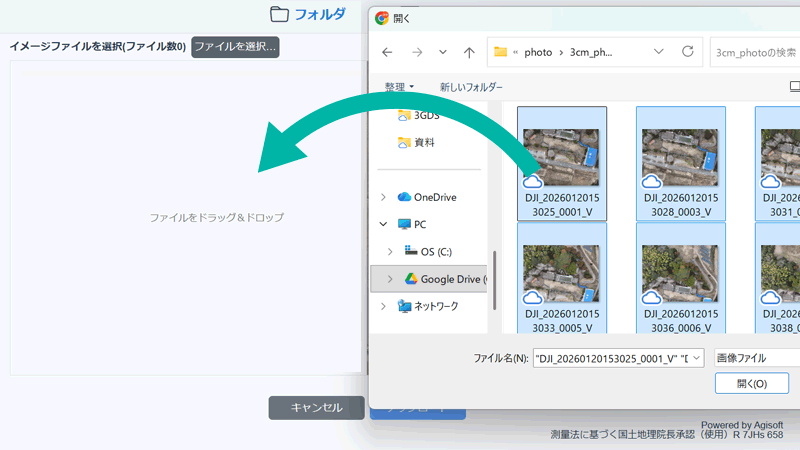Click the photo breadcrumb in address bar
Viewport: 800px width, 450px height.
click(538, 52)
